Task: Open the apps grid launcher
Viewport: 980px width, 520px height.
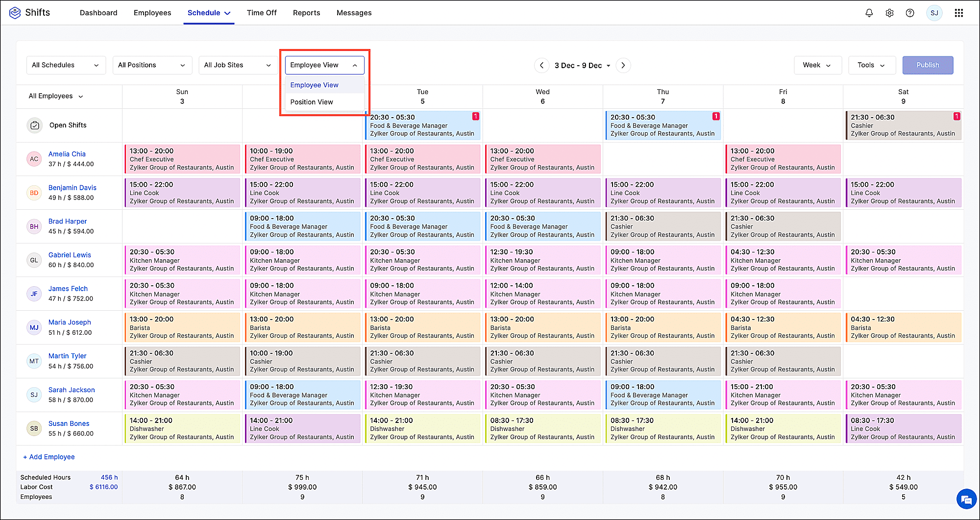Action: [x=959, y=13]
